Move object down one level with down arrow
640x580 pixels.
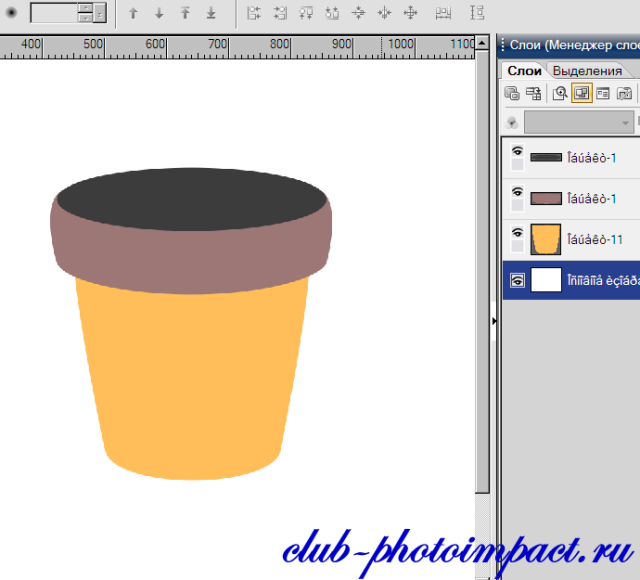(159, 13)
